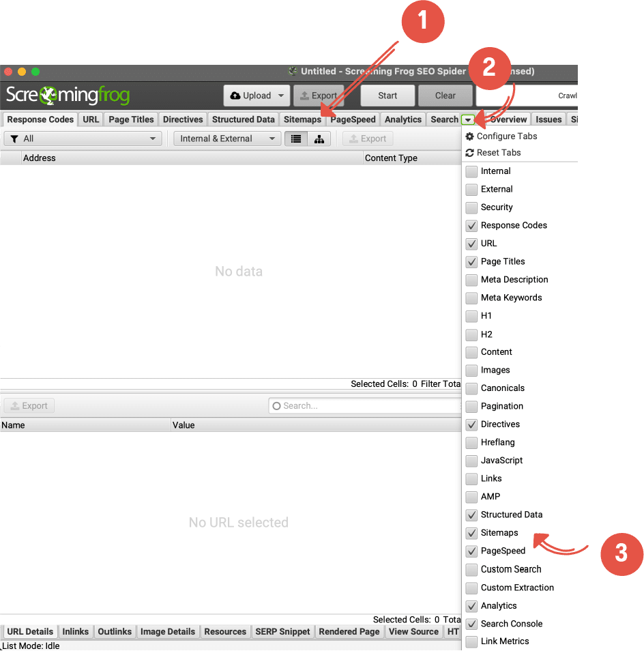The image size is (644, 651).
Task: Check the JavaScript option
Action: (471, 461)
